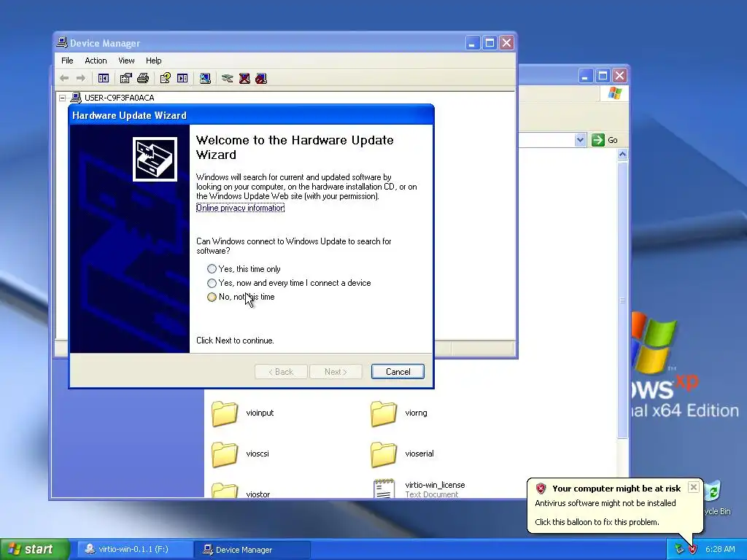The height and width of the screenshot is (560, 747).
Task: Click the Explorer scrollbar up arrow
Action: pos(622,155)
